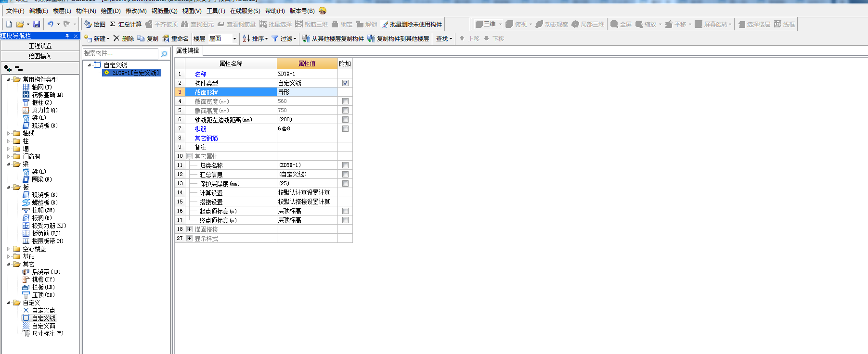
Task: Click the 截面形状 value cell 异形
Action: (307, 92)
